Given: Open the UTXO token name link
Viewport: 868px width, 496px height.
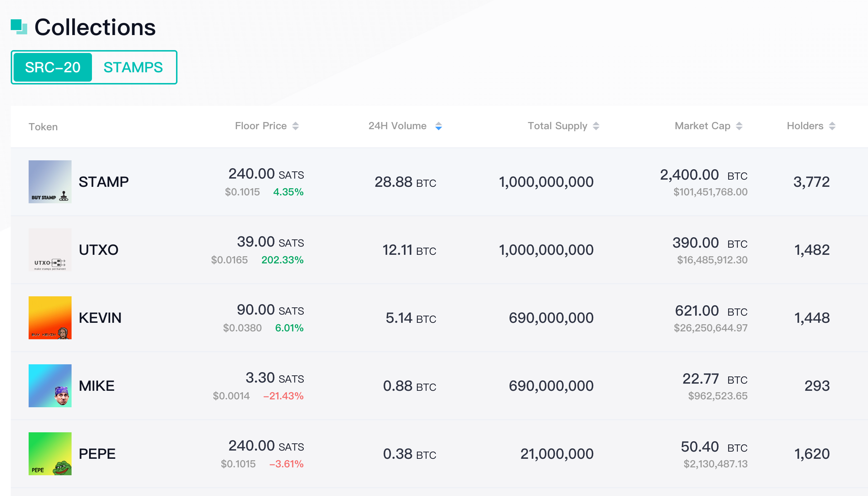Looking at the screenshot, I should (x=98, y=250).
